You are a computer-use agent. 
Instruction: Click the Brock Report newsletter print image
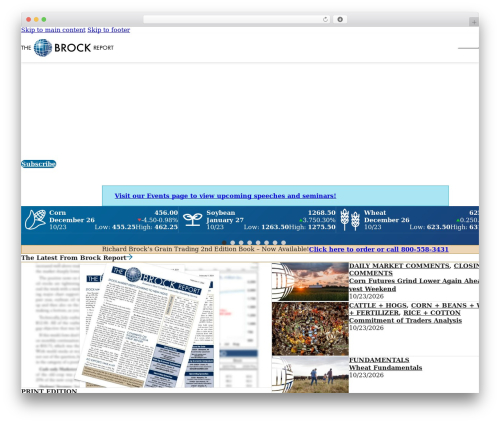click(x=146, y=325)
